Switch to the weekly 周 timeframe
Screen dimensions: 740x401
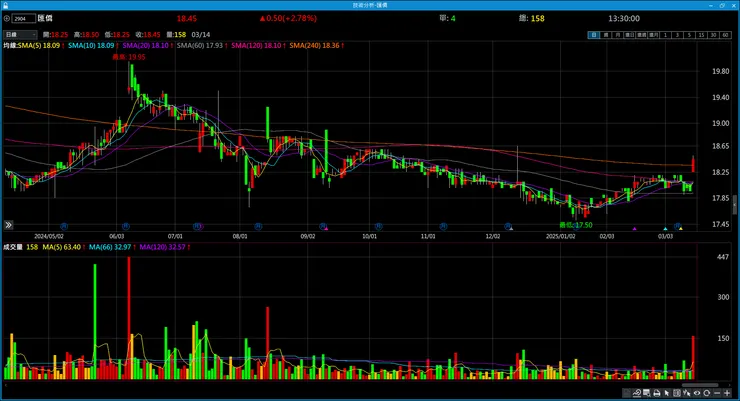tap(605, 35)
